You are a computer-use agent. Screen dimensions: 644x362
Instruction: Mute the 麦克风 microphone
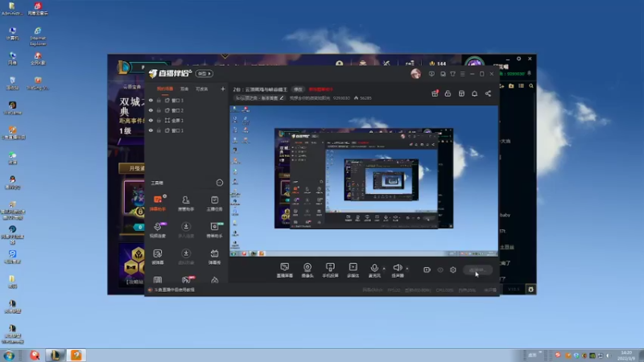coord(374,270)
